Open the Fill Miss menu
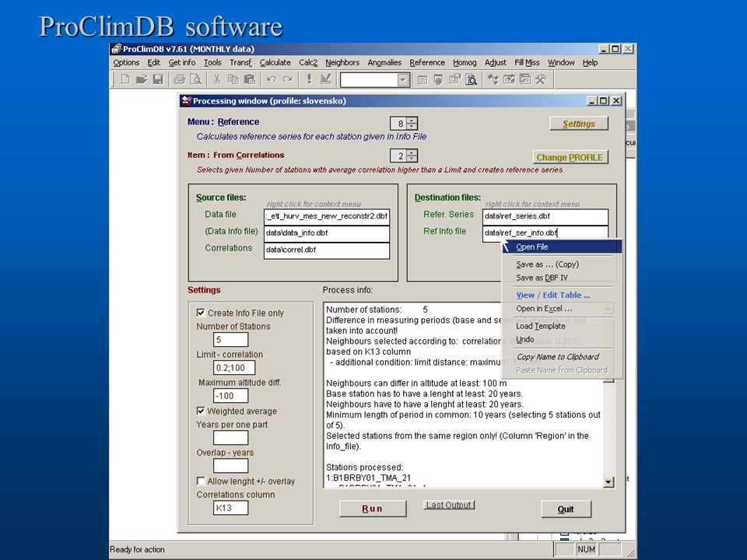The height and width of the screenshot is (560, 747). click(x=527, y=62)
